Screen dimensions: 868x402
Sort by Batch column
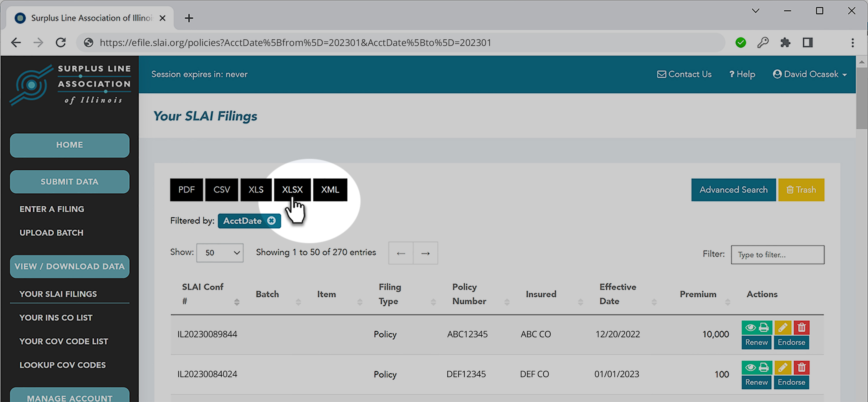tap(298, 302)
